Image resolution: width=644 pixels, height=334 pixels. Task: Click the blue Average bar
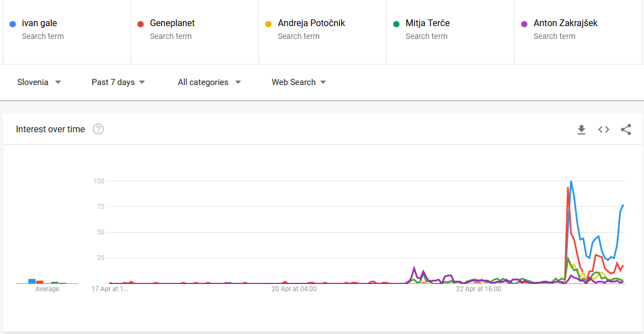pyautogui.click(x=32, y=281)
